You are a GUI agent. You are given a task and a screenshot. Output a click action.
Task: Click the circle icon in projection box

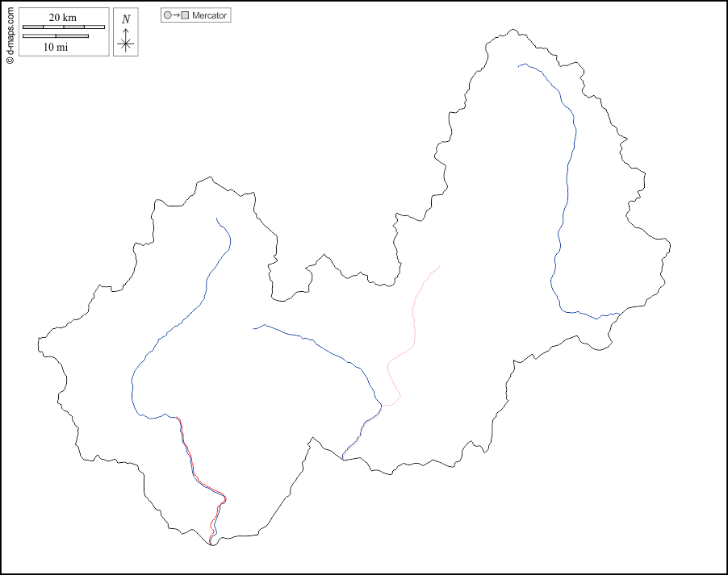click(167, 15)
